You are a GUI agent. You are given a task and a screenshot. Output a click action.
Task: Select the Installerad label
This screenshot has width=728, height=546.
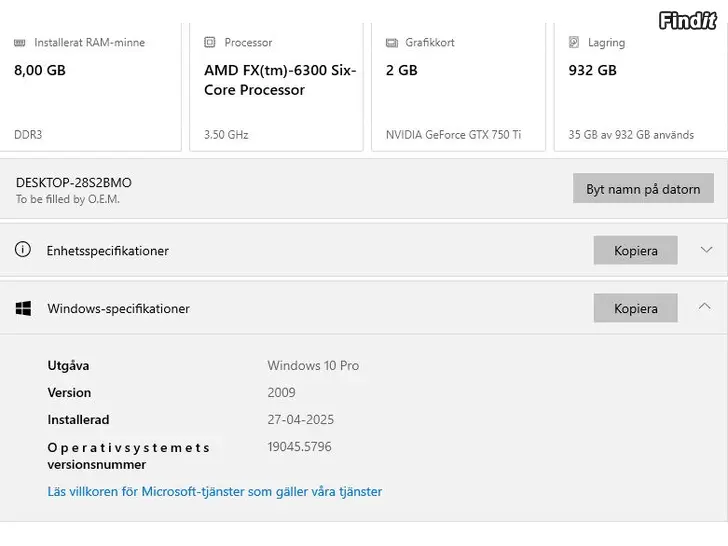[x=78, y=419]
